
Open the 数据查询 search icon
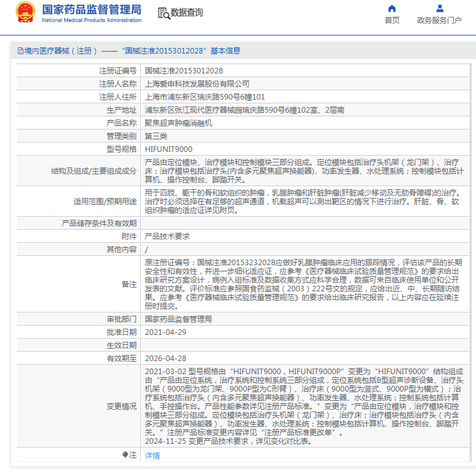164,13
